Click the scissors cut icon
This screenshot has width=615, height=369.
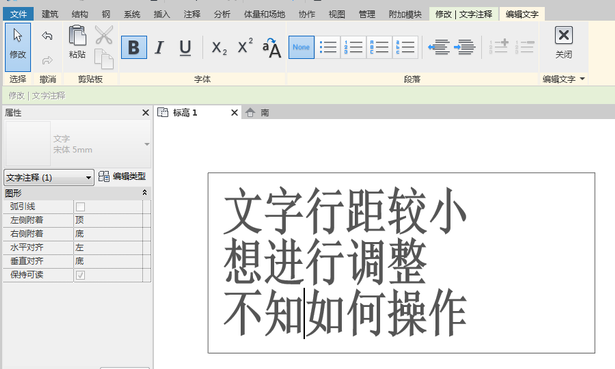104,35
